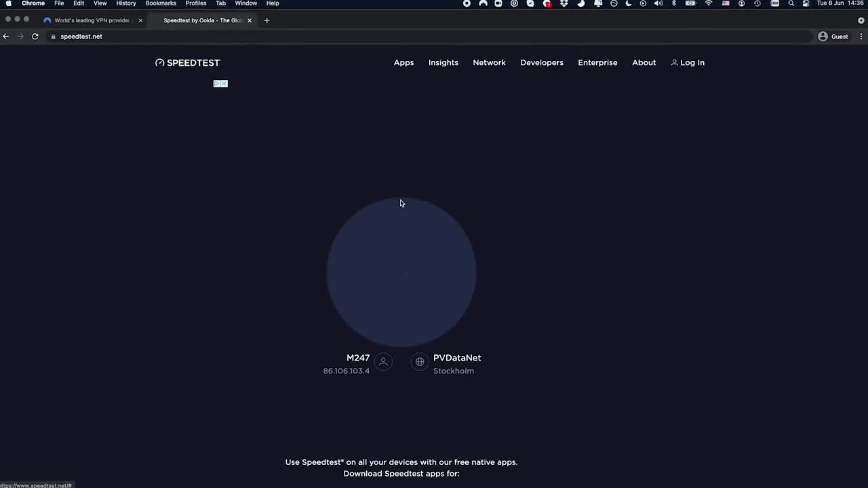The width and height of the screenshot is (868, 488).
Task: Click the lock icon in address bar
Action: [53, 37]
